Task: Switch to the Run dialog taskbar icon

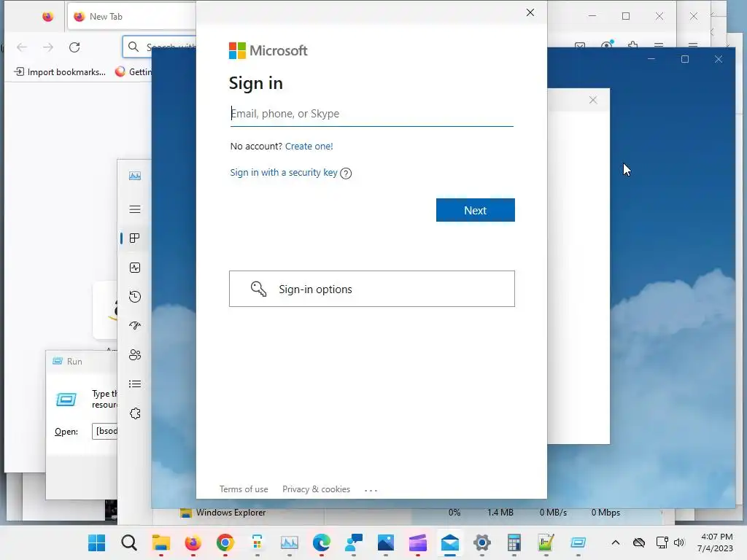Action: tap(578, 542)
